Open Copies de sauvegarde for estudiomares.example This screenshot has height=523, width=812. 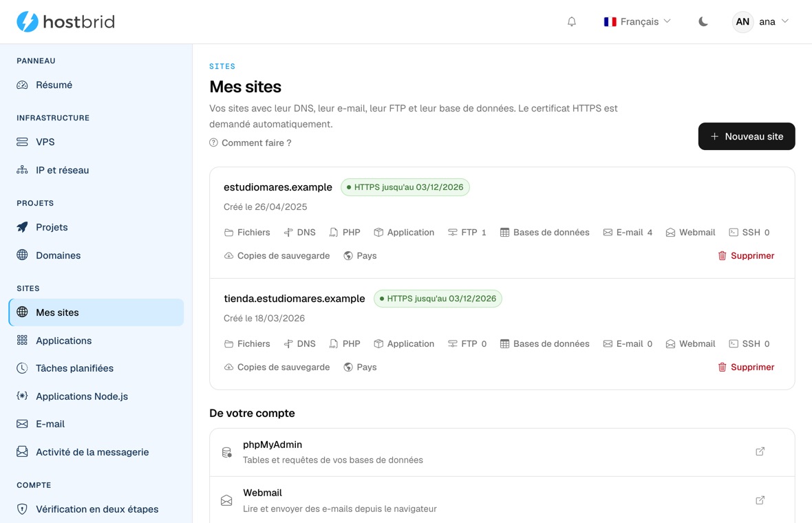click(277, 256)
